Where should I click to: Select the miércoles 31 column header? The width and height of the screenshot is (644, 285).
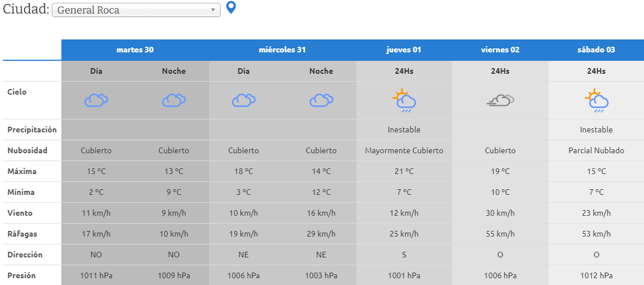[x=283, y=50]
